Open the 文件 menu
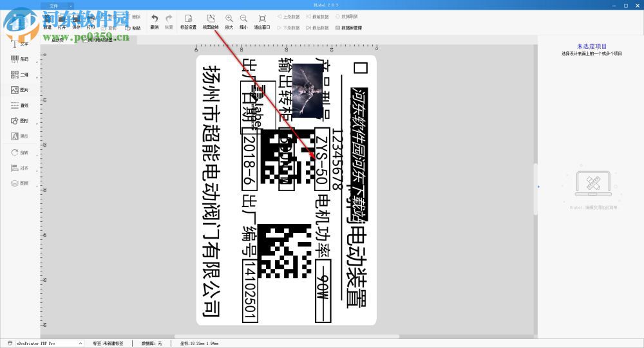The height and width of the screenshot is (348, 644). [54, 6]
